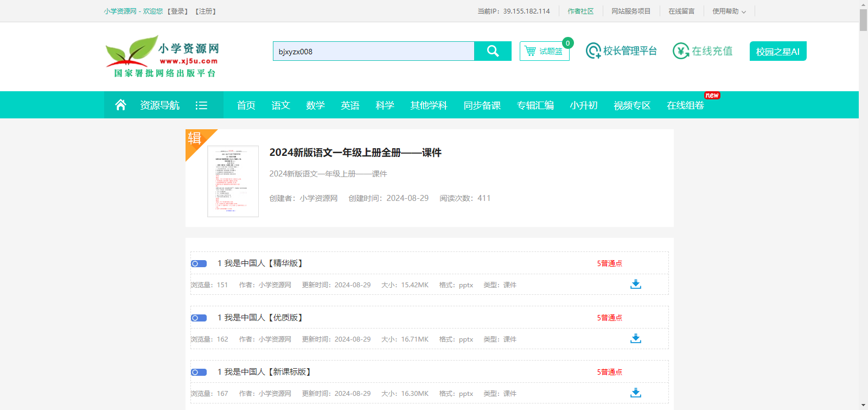
Task: Open the 试题篮 shopping cart
Action: (544, 51)
